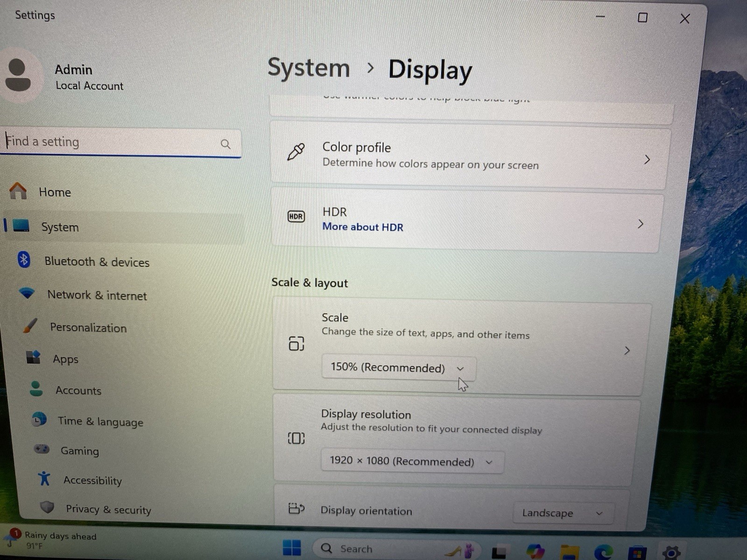Follow the More about HDR link
The image size is (747, 560).
(363, 227)
